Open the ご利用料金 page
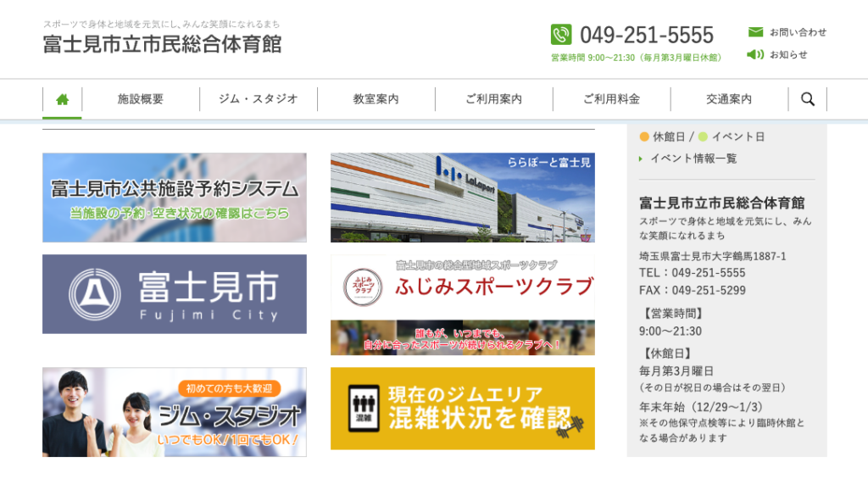Image resolution: width=868 pixels, height=501 pixels. click(x=611, y=99)
